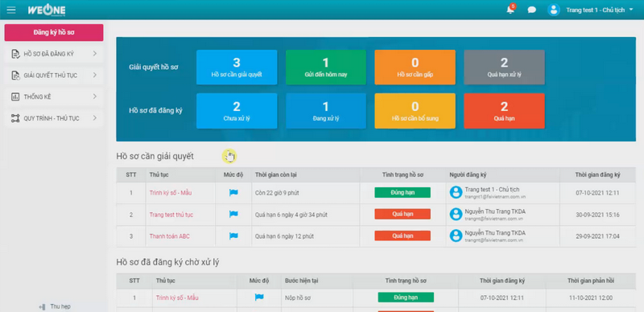The height and width of the screenshot is (312, 644).
Task: Open the chat messages icon
Action: point(532,10)
